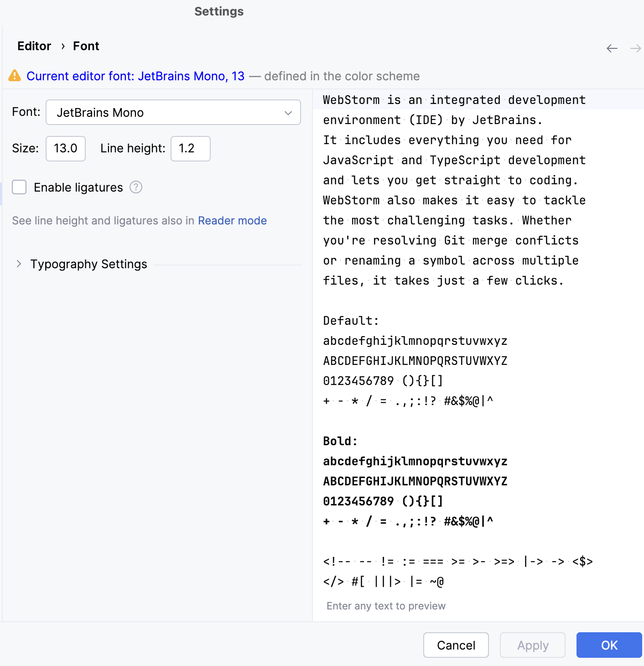Click the back navigation arrow
Viewport: 644px width, 666px height.
pos(612,48)
